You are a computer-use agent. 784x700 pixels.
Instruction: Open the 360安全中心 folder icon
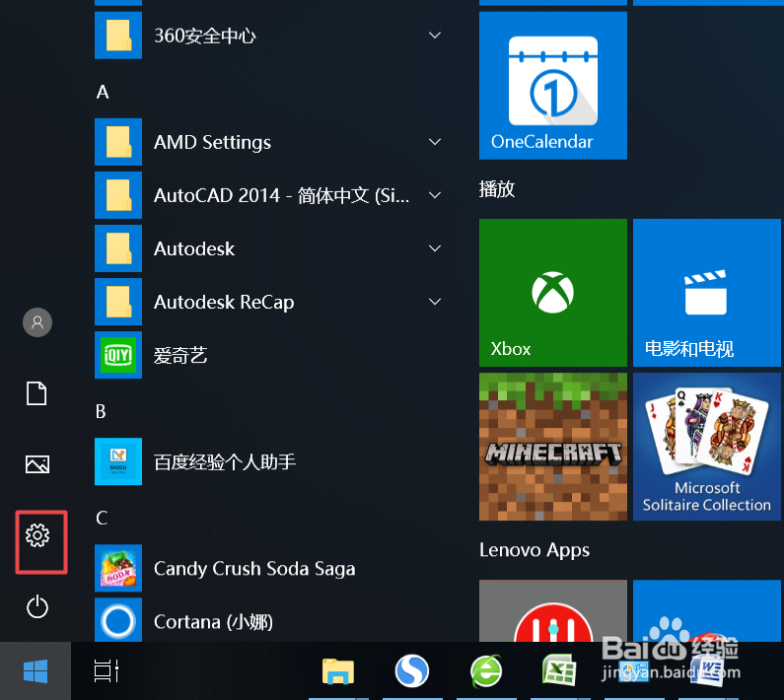(x=118, y=35)
